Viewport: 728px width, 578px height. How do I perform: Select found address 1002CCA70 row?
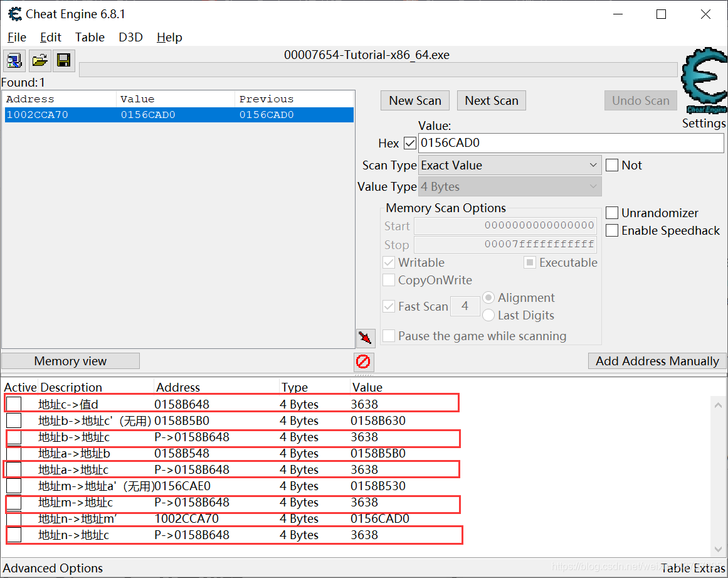click(179, 115)
